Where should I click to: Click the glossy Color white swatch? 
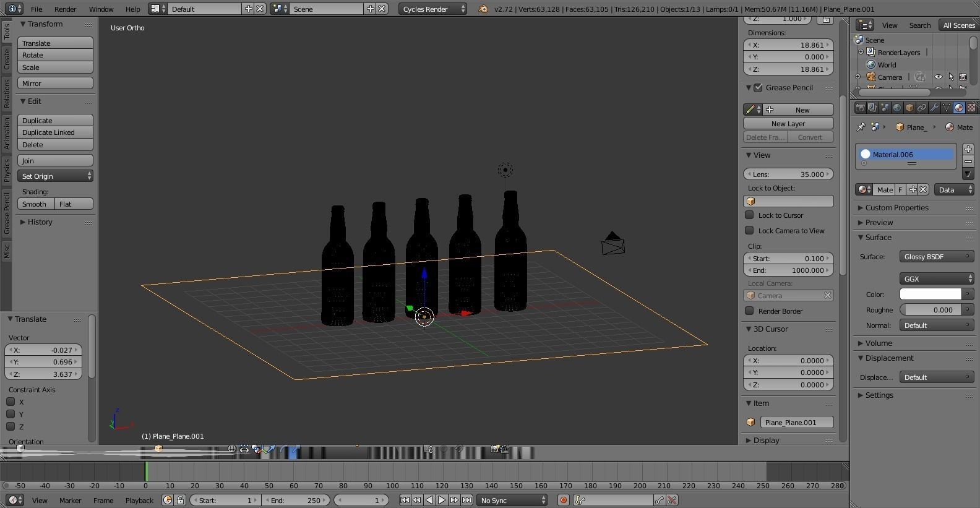(x=931, y=294)
